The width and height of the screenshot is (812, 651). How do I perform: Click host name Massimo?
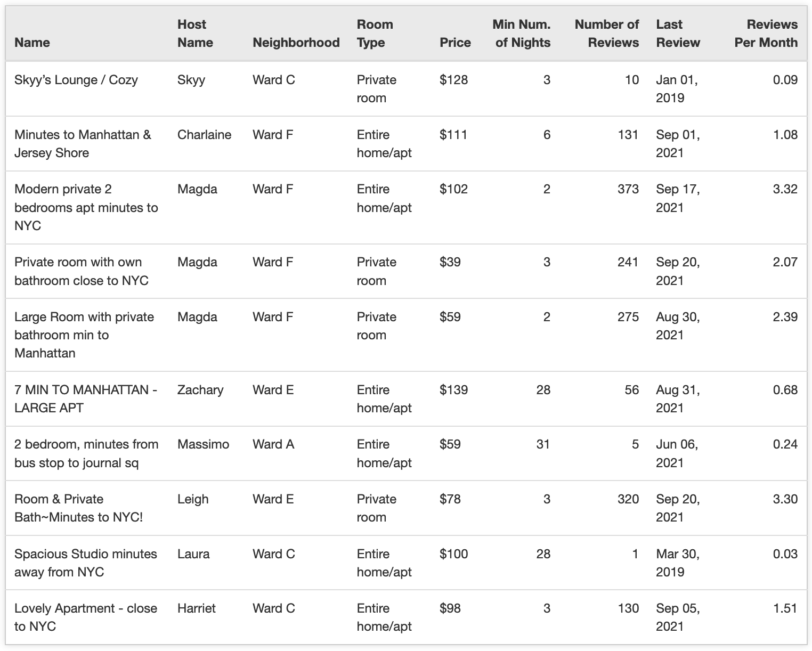[x=203, y=444]
